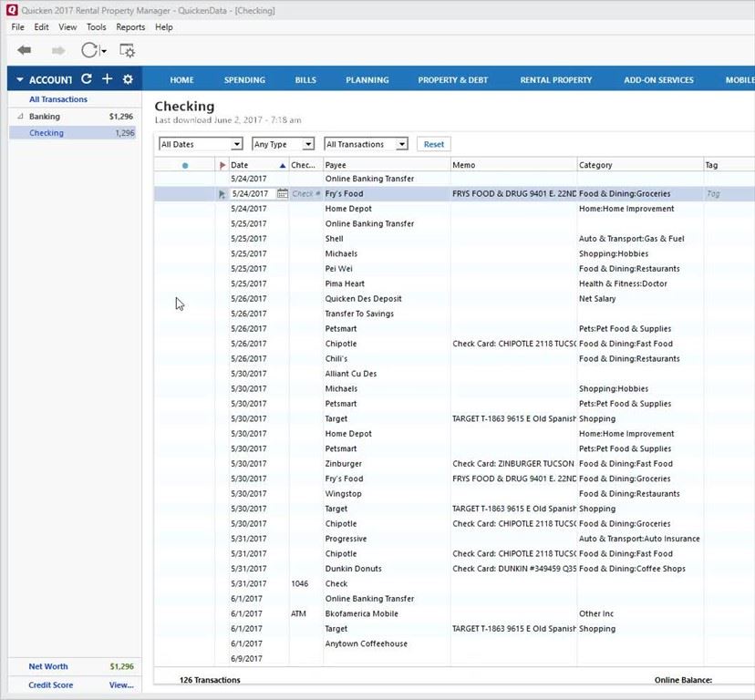Expand the All Transactions filter dropdown
Screen dimensions: 755x700
tap(366, 144)
